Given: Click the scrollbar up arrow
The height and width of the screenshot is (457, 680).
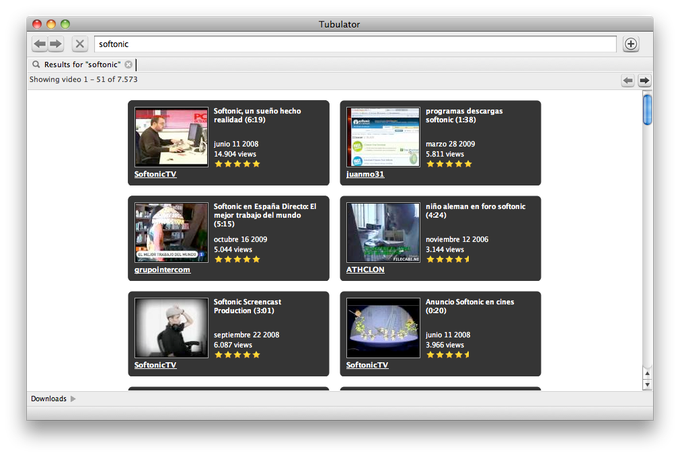Looking at the screenshot, I should (647, 373).
